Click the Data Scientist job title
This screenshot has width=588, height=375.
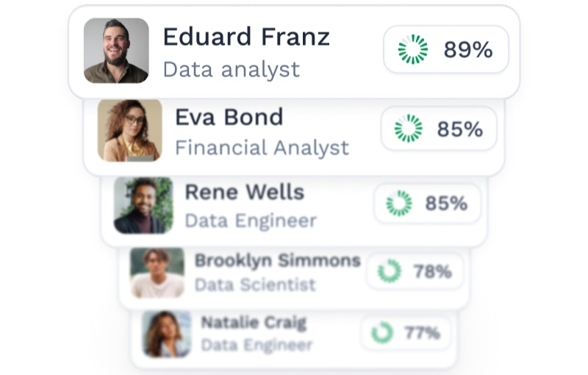255,285
